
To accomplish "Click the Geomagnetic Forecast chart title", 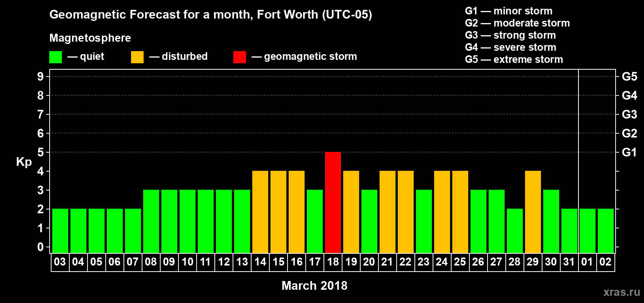I will (211, 15).
